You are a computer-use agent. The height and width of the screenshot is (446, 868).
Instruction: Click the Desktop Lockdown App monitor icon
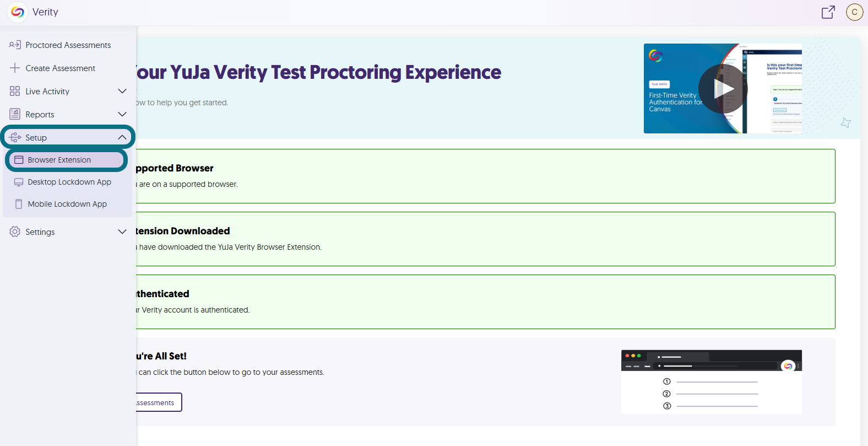coord(19,182)
